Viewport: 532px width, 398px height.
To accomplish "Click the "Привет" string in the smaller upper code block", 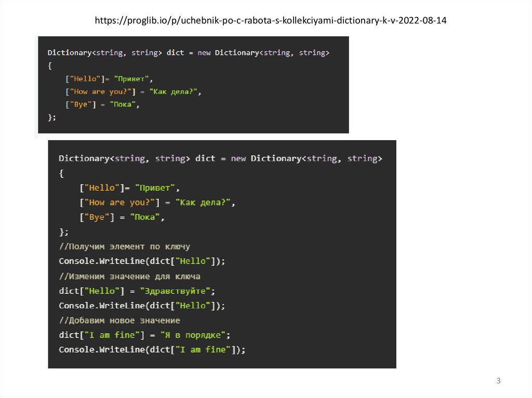I will pyautogui.click(x=131, y=79).
